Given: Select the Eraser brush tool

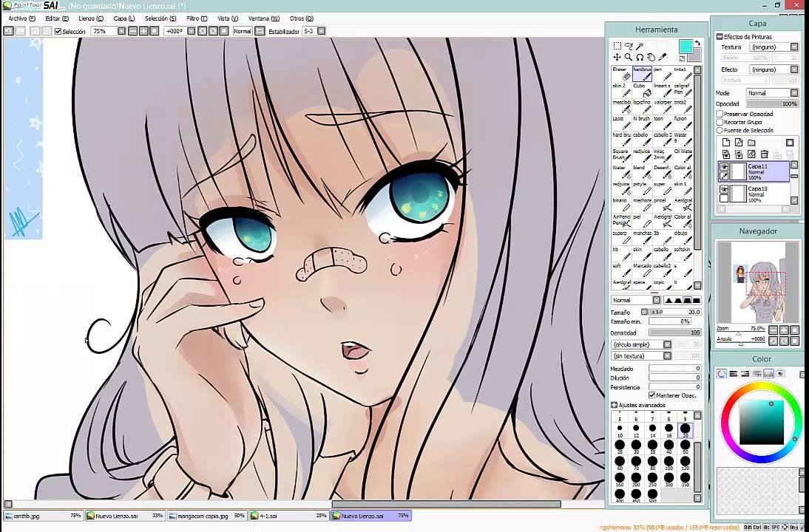Looking at the screenshot, I should coord(620,73).
